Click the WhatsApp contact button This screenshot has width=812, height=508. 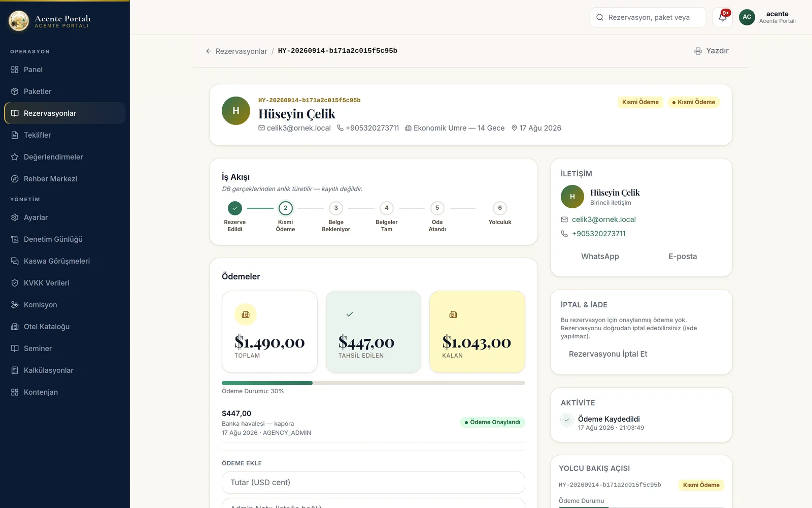coord(600,257)
